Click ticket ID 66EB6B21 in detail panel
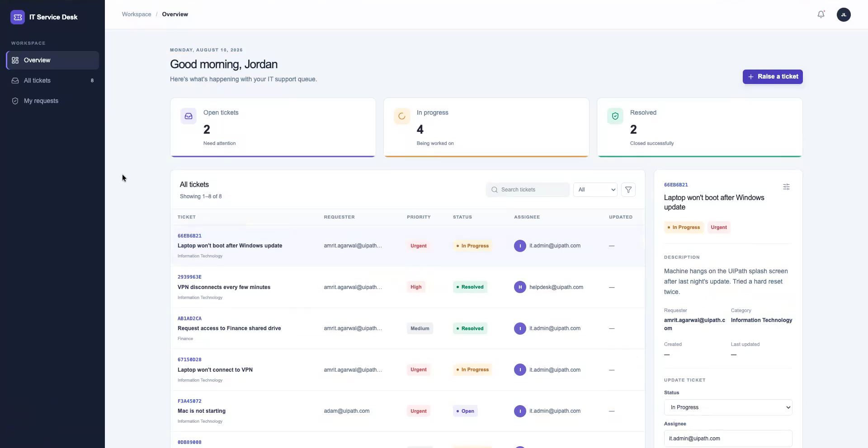 676,185
